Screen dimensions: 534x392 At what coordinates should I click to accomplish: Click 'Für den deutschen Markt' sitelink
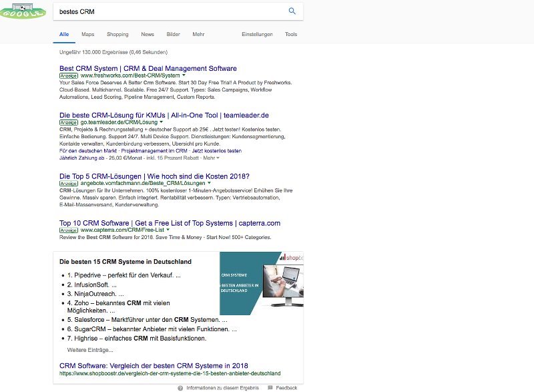coord(88,151)
